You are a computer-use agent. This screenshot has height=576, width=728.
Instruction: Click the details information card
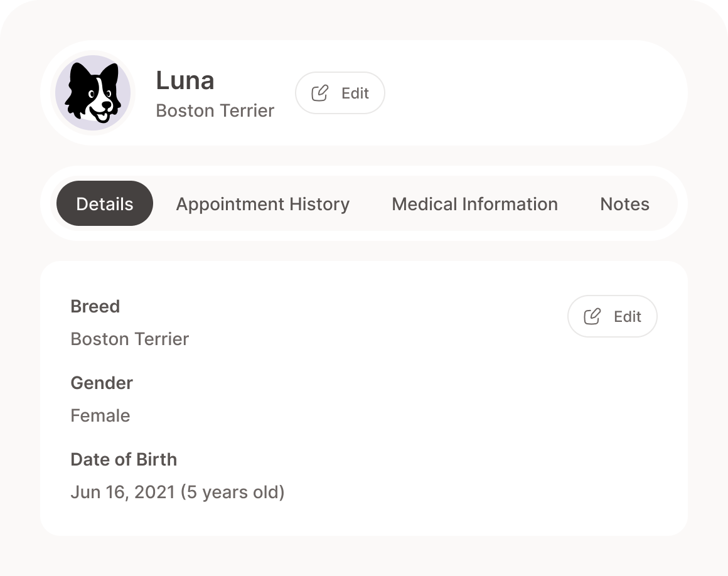point(377,521)
